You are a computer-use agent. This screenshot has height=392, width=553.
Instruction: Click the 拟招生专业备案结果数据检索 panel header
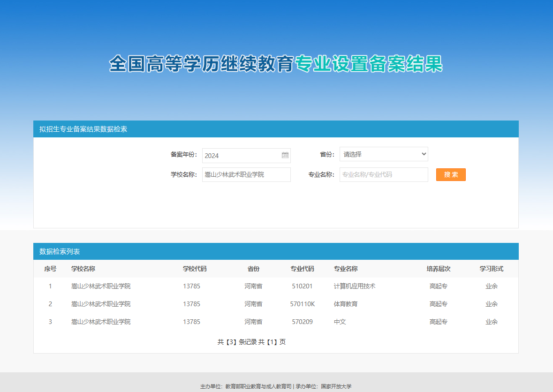click(x=83, y=129)
